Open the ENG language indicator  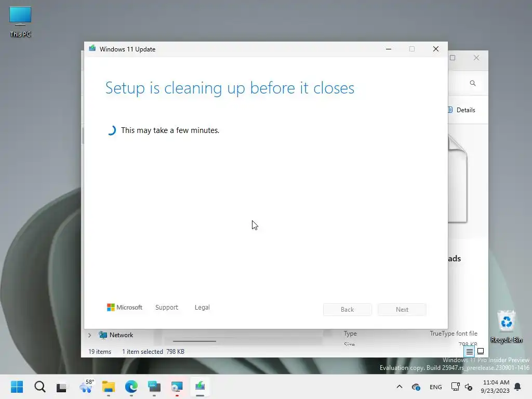pos(436,387)
